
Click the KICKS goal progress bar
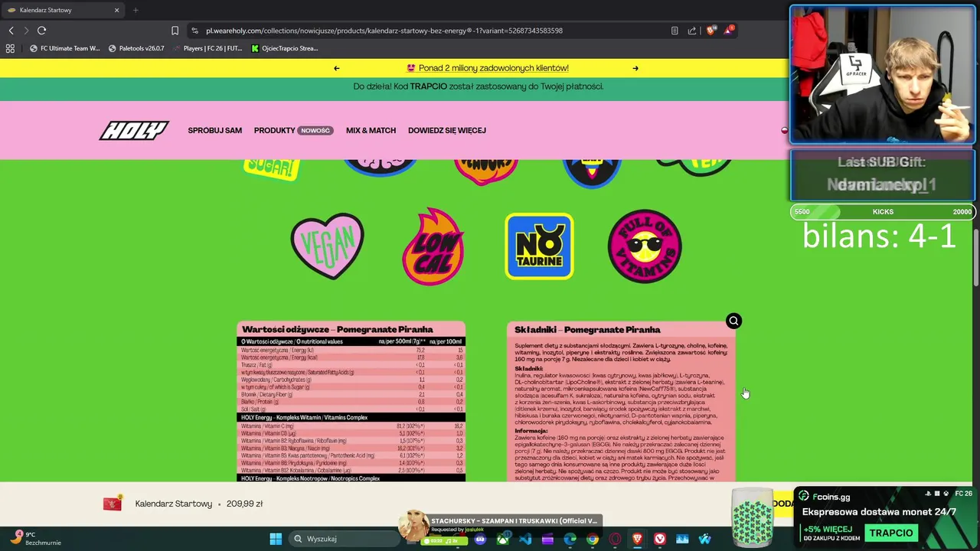[883, 212]
